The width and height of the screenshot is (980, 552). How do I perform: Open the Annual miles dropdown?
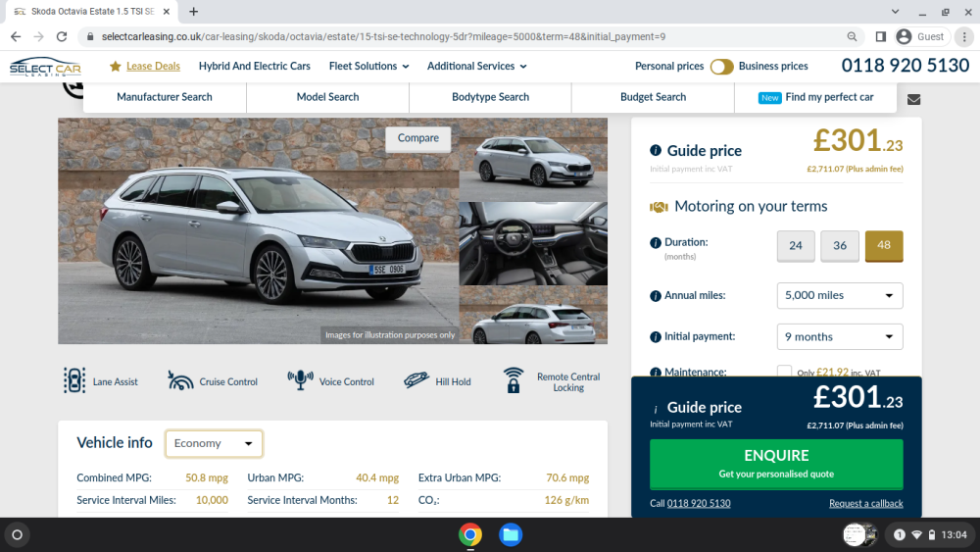coord(840,296)
